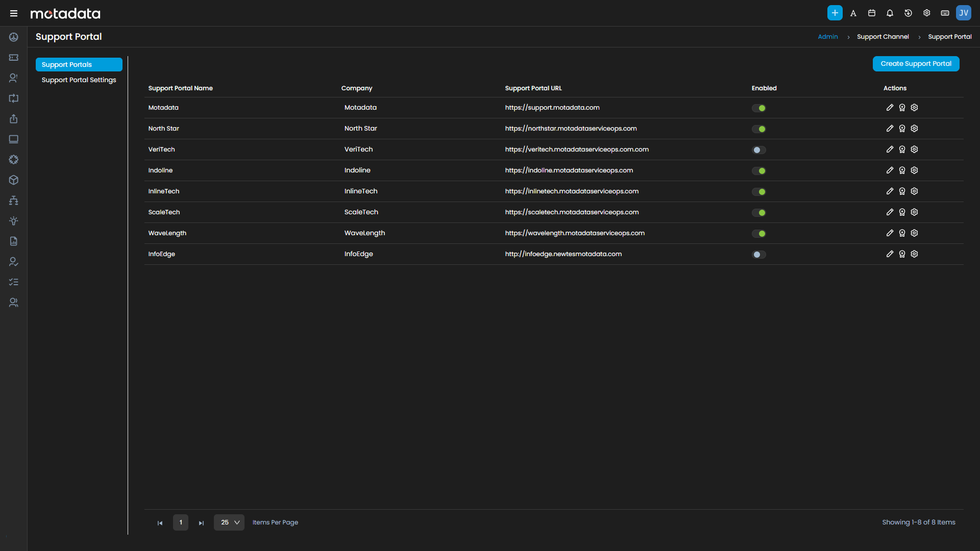Open the knowledge base bulb icon

[14, 221]
